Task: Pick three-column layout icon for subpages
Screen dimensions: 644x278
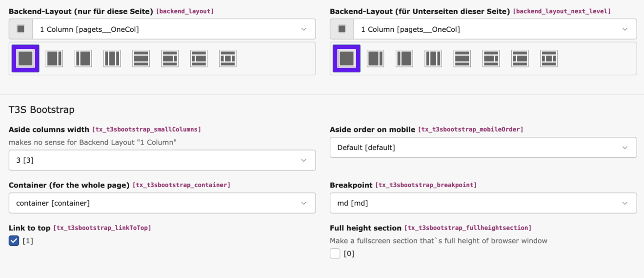Action: pyautogui.click(x=433, y=59)
